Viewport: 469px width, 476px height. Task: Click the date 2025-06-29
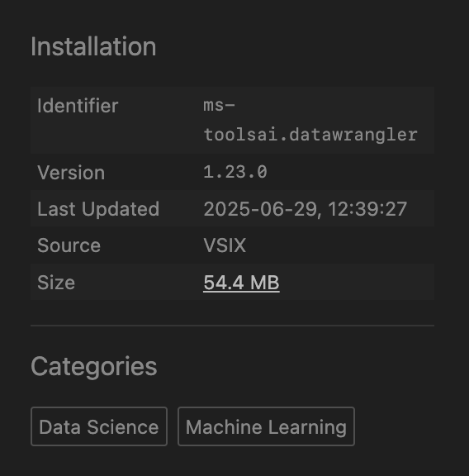pyautogui.click(x=260, y=209)
